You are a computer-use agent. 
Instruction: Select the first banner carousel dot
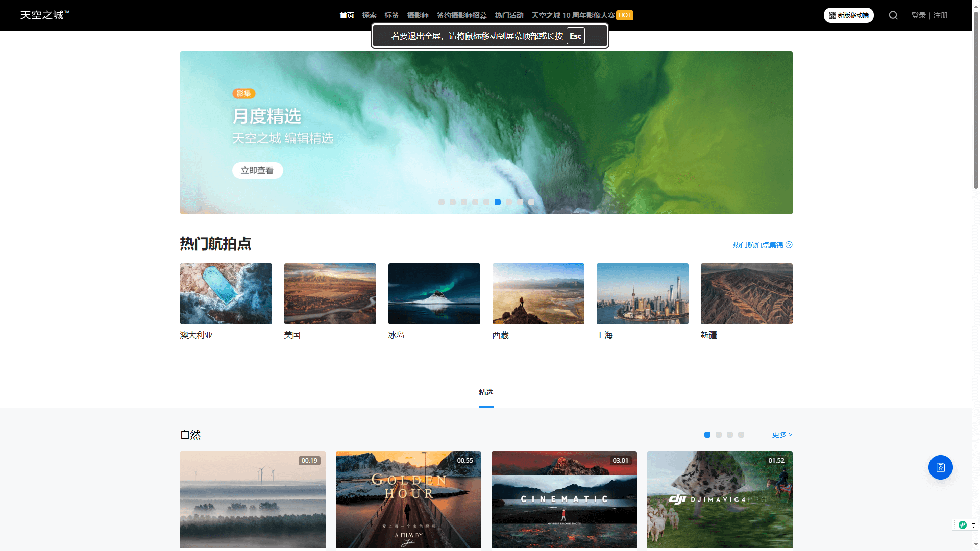[x=442, y=202]
